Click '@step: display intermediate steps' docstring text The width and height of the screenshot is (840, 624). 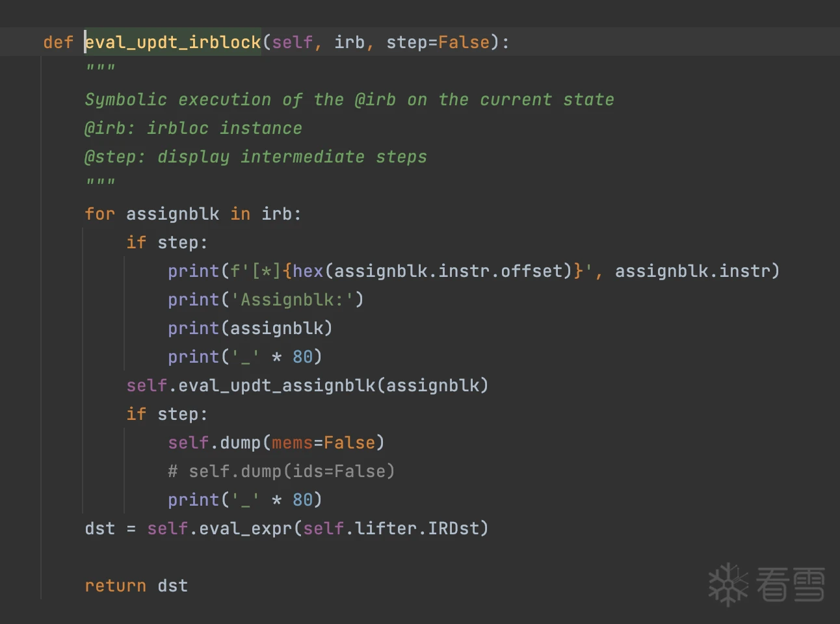[x=256, y=157]
